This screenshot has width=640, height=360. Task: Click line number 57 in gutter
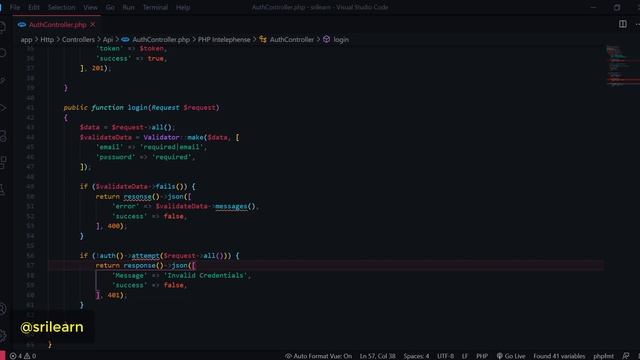tap(31, 266)
